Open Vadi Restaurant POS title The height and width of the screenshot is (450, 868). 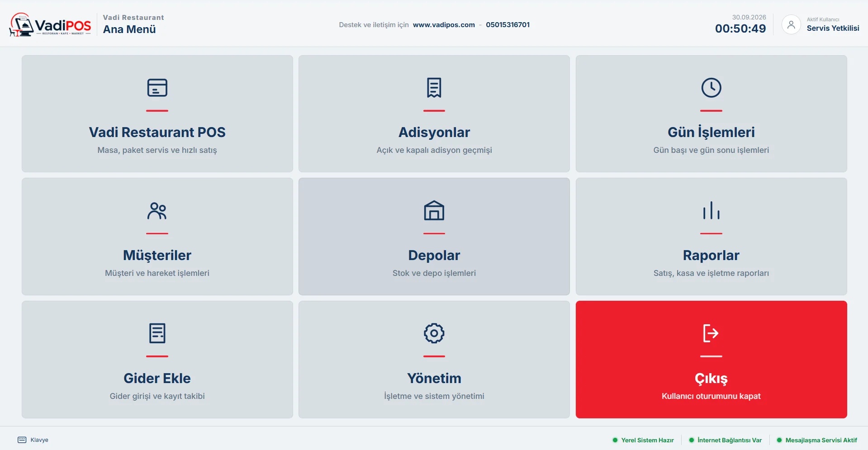tap(157, 132)
